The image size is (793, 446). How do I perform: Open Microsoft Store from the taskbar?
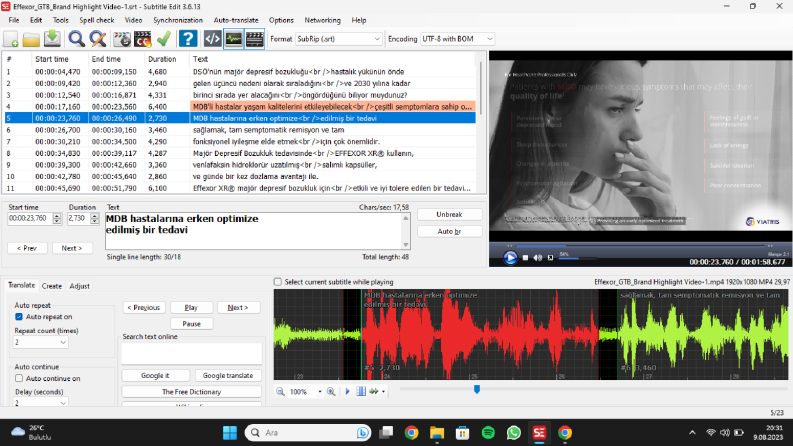(x=462, y=433)
